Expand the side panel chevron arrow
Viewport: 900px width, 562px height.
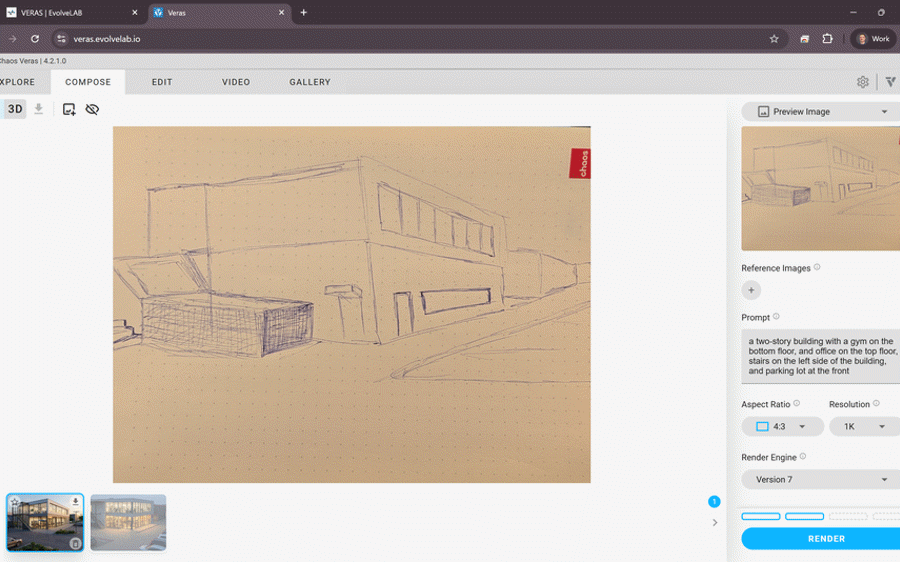[715, 522]
